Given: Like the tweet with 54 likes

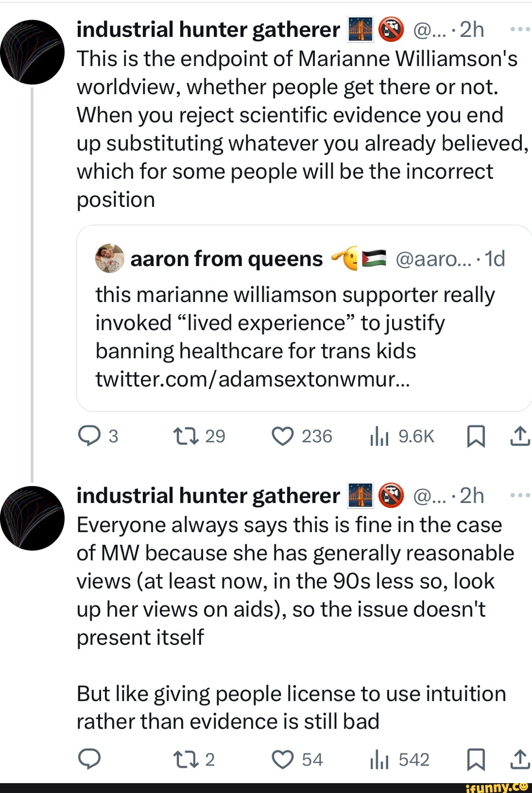Looking at the screenshot, I should coord(283,760).
